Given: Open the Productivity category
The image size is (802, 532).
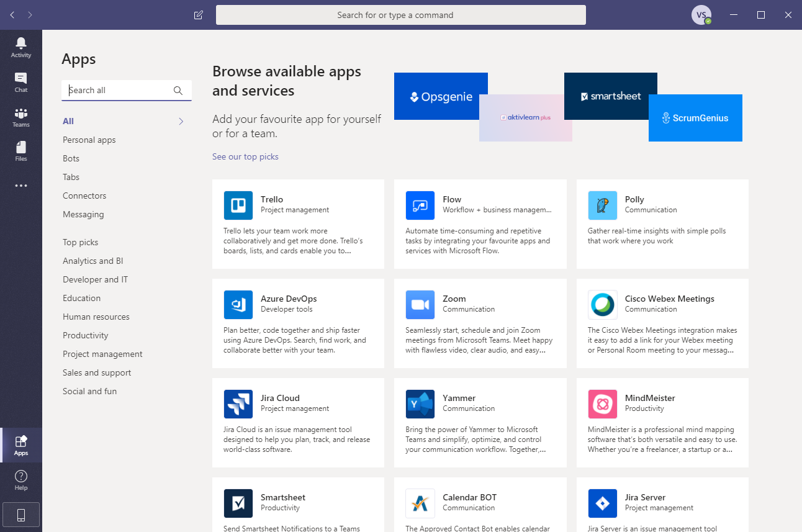Looking at the screenshot, I should (x=86, y=335).
